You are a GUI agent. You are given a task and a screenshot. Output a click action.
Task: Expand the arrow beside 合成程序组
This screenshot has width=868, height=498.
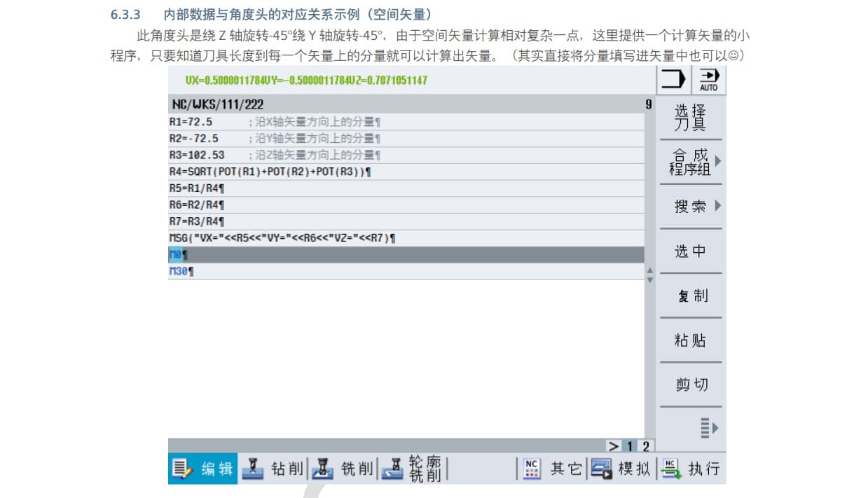[x=717, y=162]
